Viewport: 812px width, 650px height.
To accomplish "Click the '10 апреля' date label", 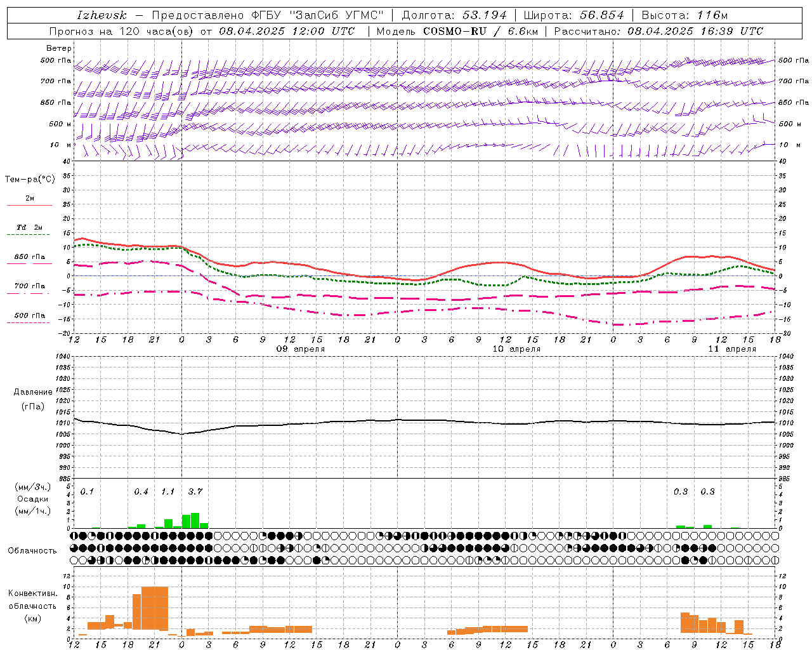I will pos(516,349).
